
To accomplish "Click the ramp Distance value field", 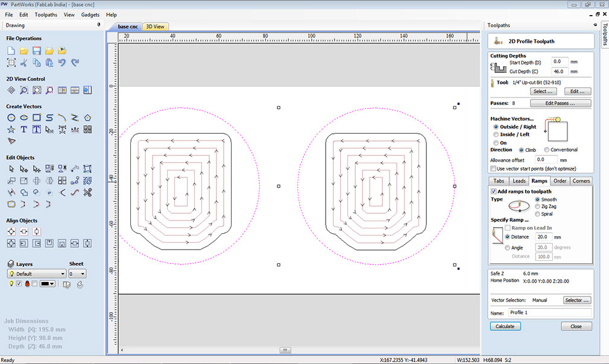I will tap(544, 237).
